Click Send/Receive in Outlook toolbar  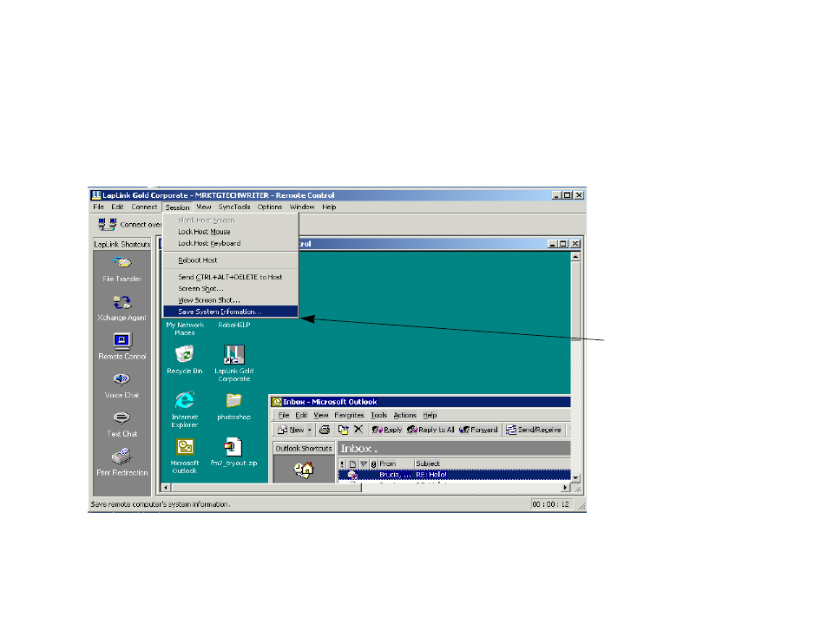534,430
